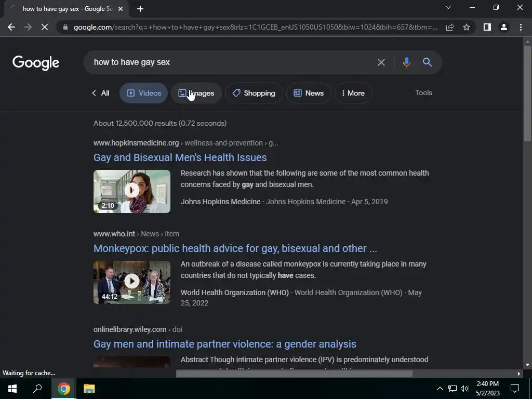Switch to the Shopping filter

tap(254, 93)
